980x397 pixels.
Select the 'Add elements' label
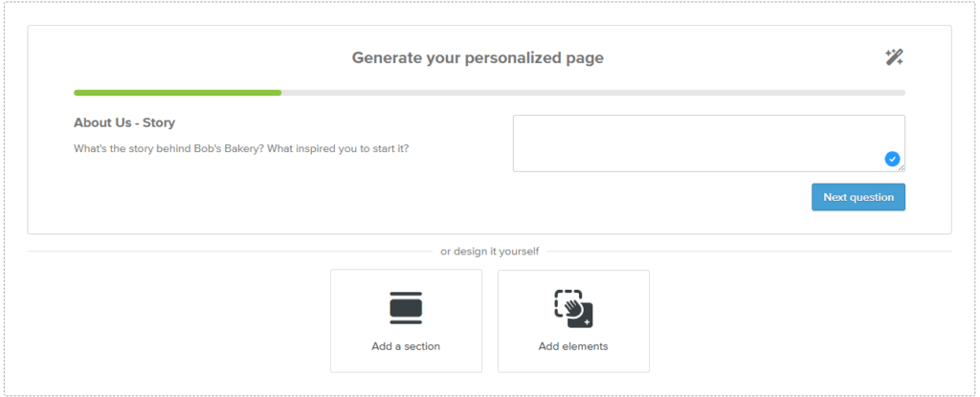tap(573, 346)
